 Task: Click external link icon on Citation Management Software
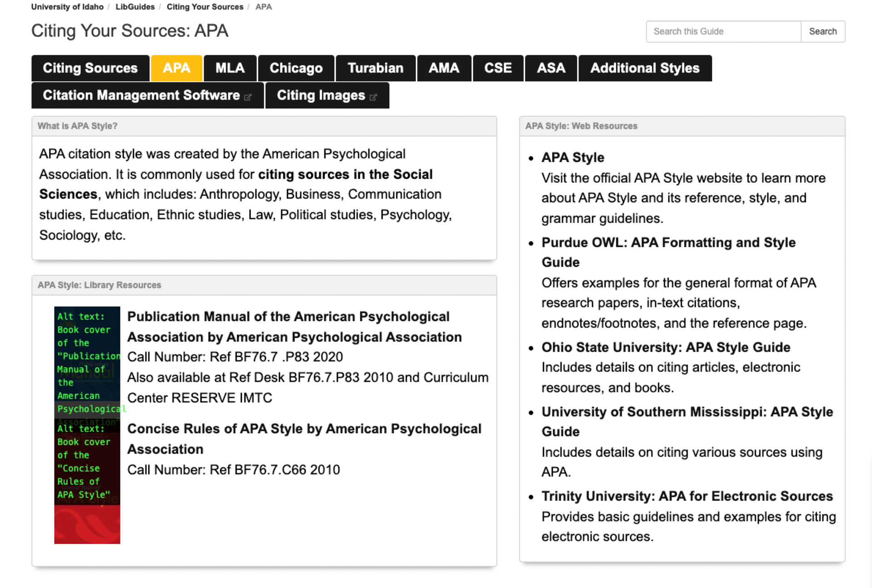point(248,97)
